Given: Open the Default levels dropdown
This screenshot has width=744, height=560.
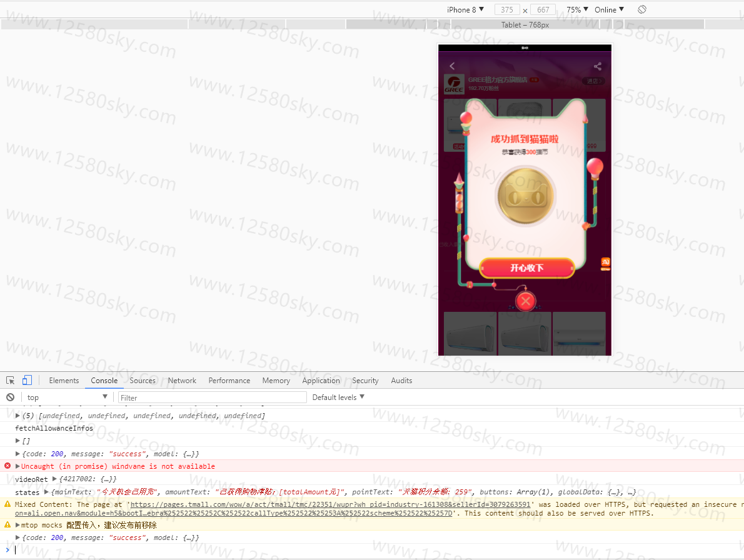Looking at the screenshot, I should pos(338,397).
